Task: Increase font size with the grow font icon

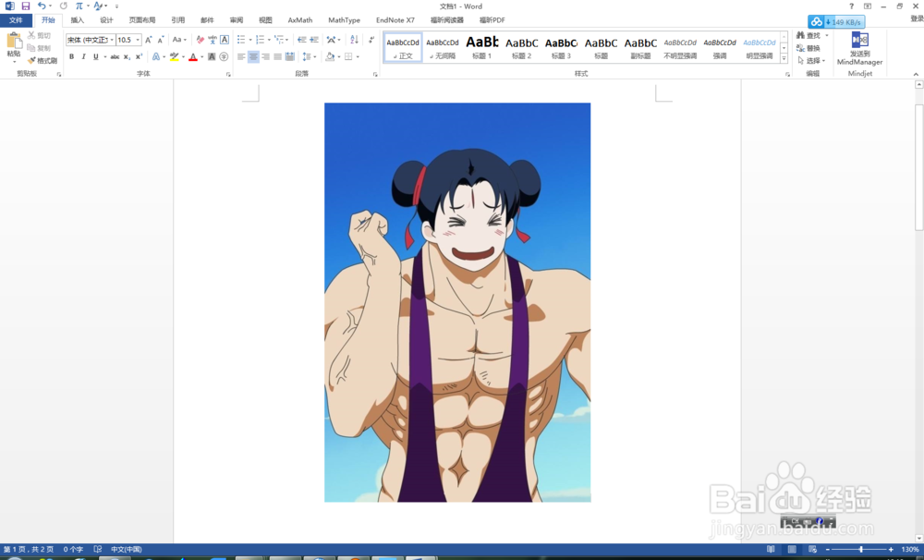Action: click(x=149, y=40)
